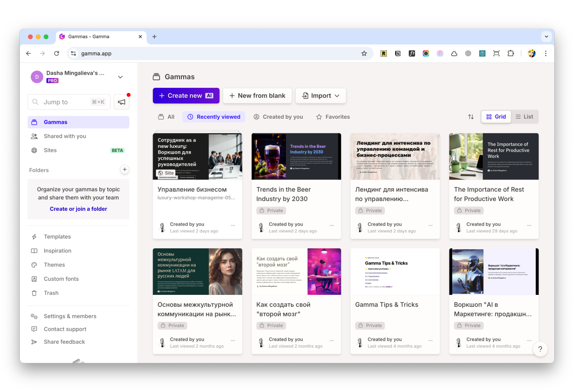Bookmark this page with star icon
This screenshot has height=392, width=575.
point(364,54)
